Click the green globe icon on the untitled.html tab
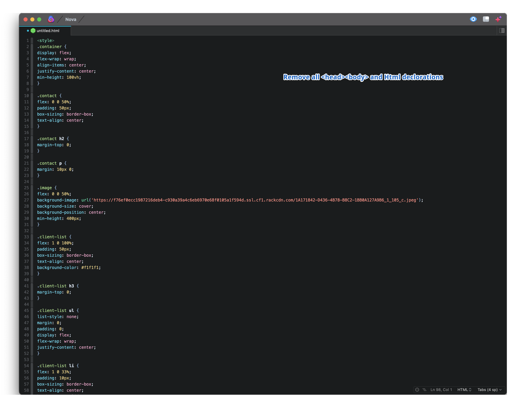Image resolution: width=526 pixels, height=420 pixels. (33, 31)
